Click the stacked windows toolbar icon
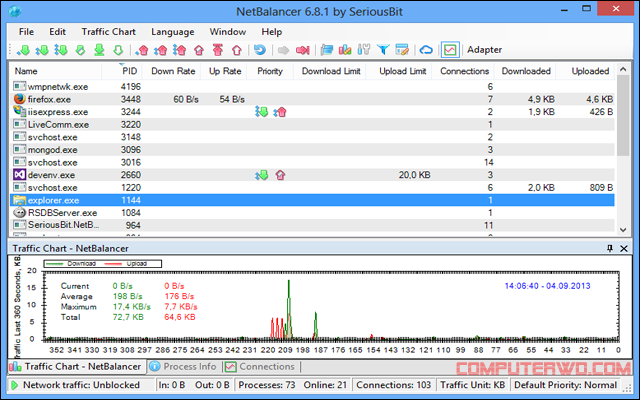Image resolution: width=640 pixels, height=400 pixels. tap(327, 50)
